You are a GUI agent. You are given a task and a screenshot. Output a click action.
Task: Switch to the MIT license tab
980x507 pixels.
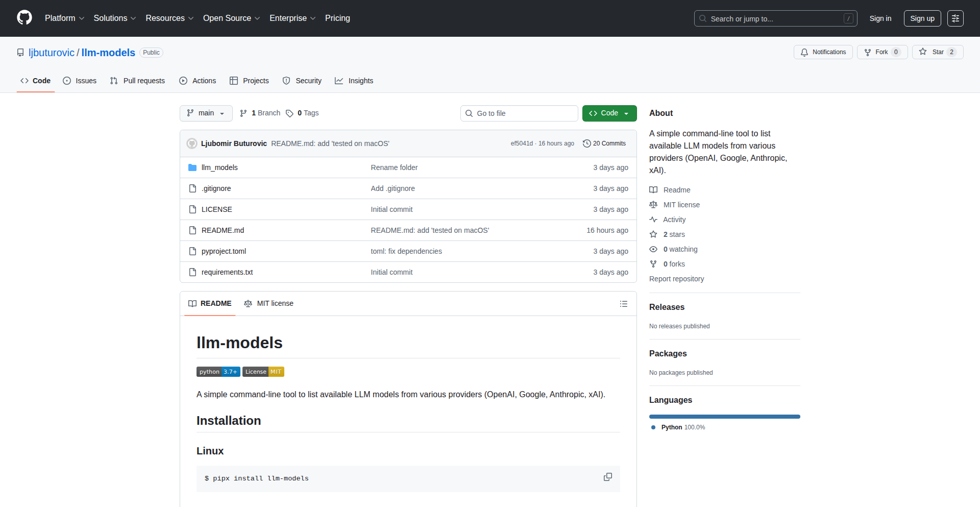269,303
